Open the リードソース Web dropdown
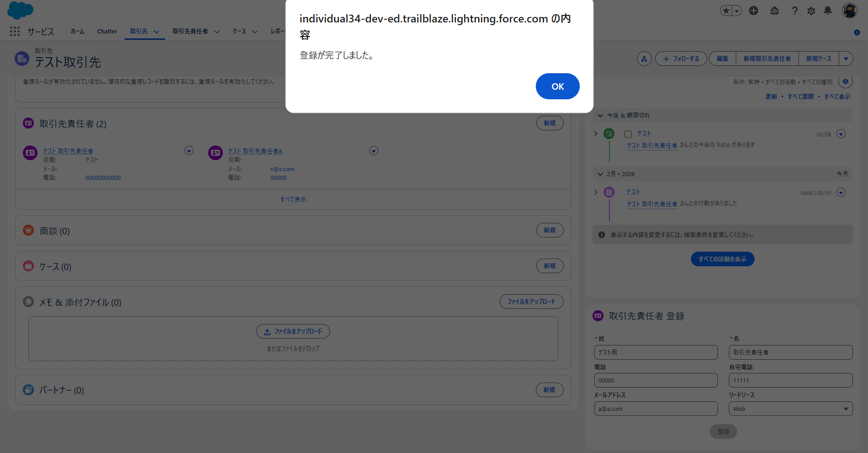This screenshot has height=453, width=868. (x=790, y=409)
